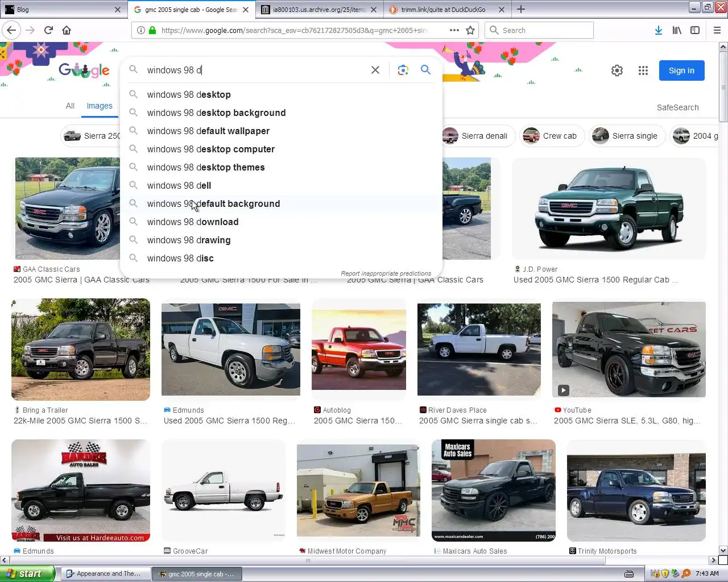Open the browser home page
The image size is (728, 582).
pyautogui.click(x=67, y=30)
